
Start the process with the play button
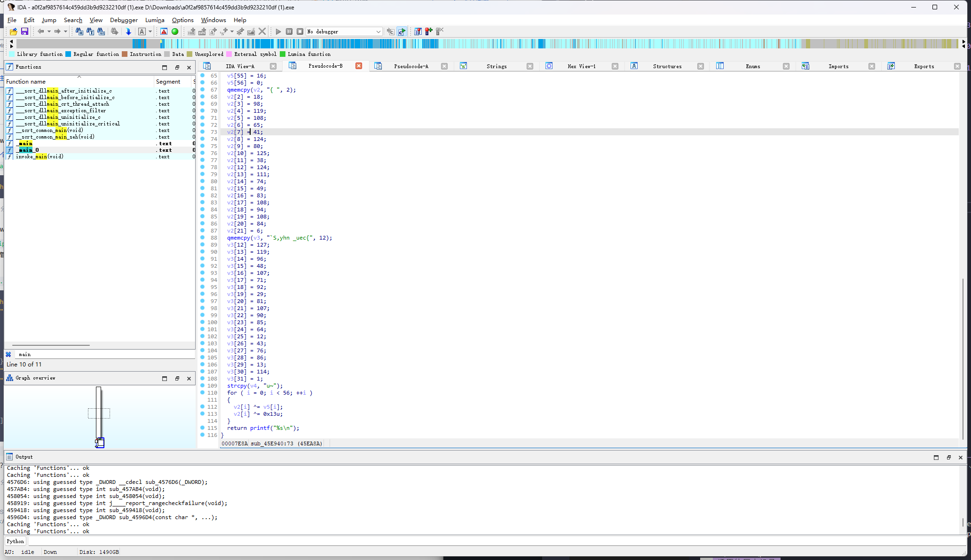point(278,31)
